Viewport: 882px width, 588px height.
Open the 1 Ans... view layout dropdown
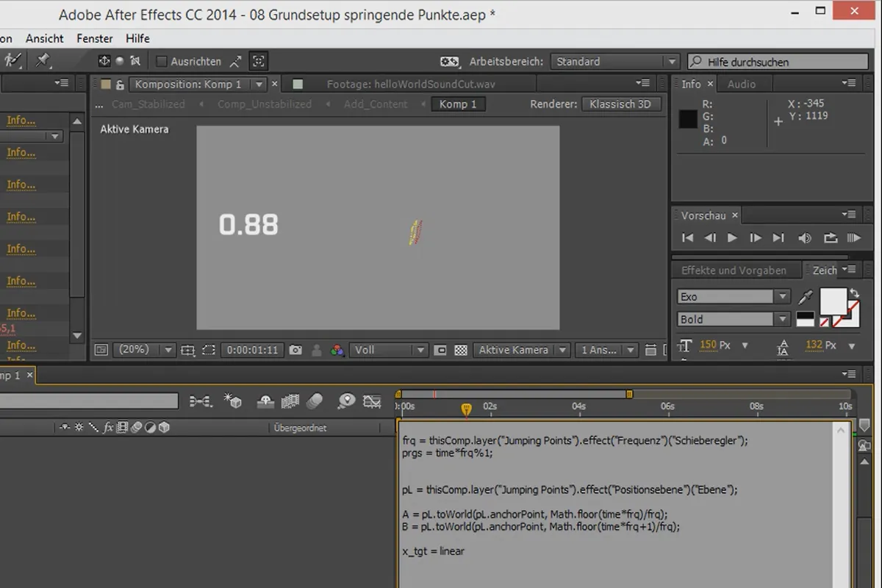pos(606,350)
